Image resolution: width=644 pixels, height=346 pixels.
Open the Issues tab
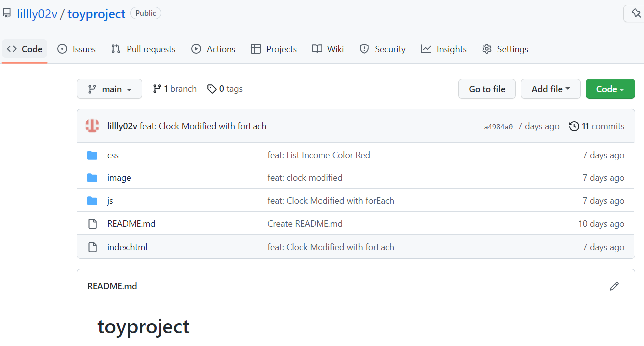click(77, 49)
